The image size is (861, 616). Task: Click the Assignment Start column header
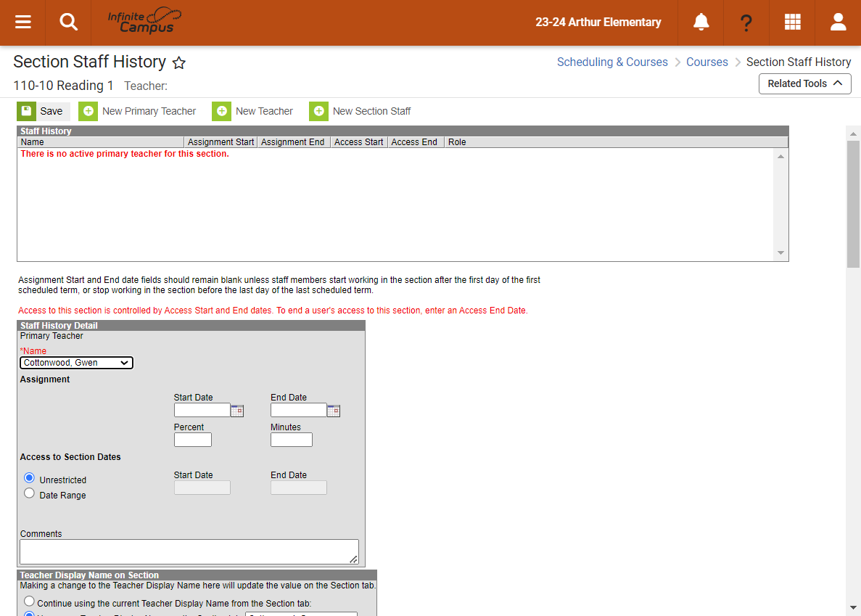coord(221,142)
